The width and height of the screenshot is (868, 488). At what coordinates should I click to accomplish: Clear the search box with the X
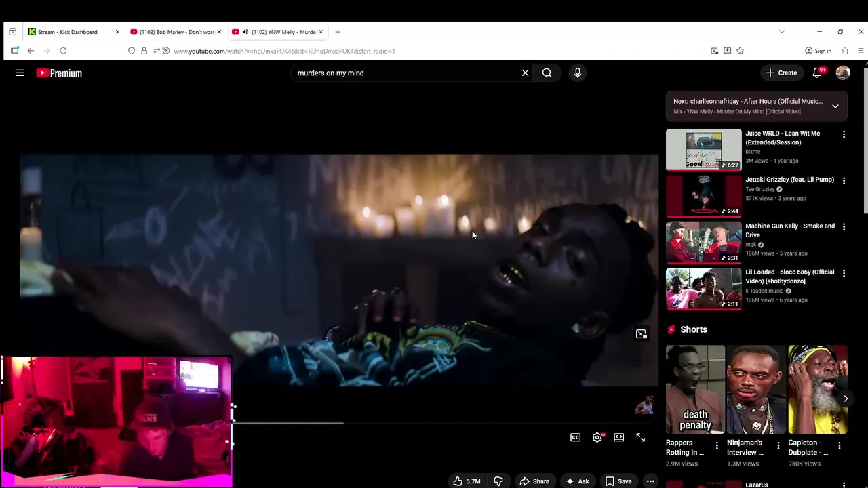525,73
